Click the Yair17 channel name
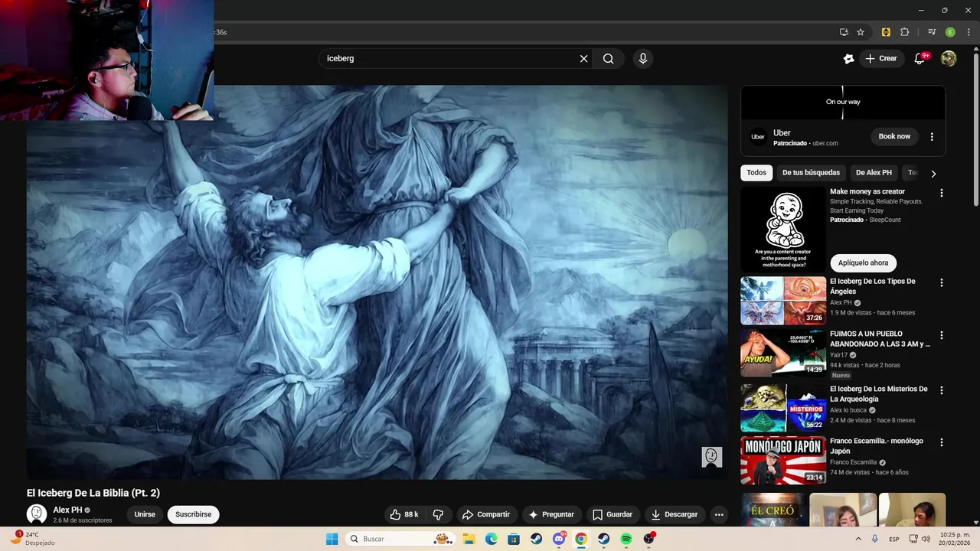980x551 pixels. click(839, 355)
